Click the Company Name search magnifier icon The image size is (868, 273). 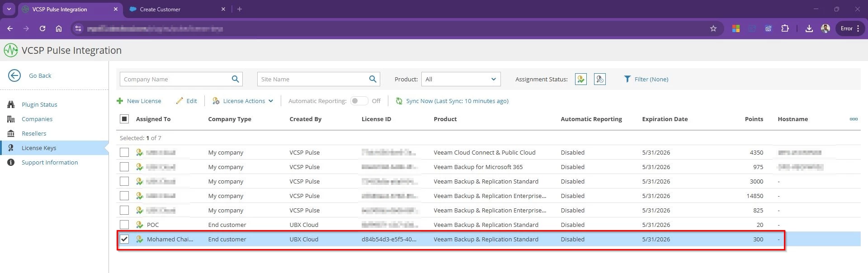pos(235,79)
